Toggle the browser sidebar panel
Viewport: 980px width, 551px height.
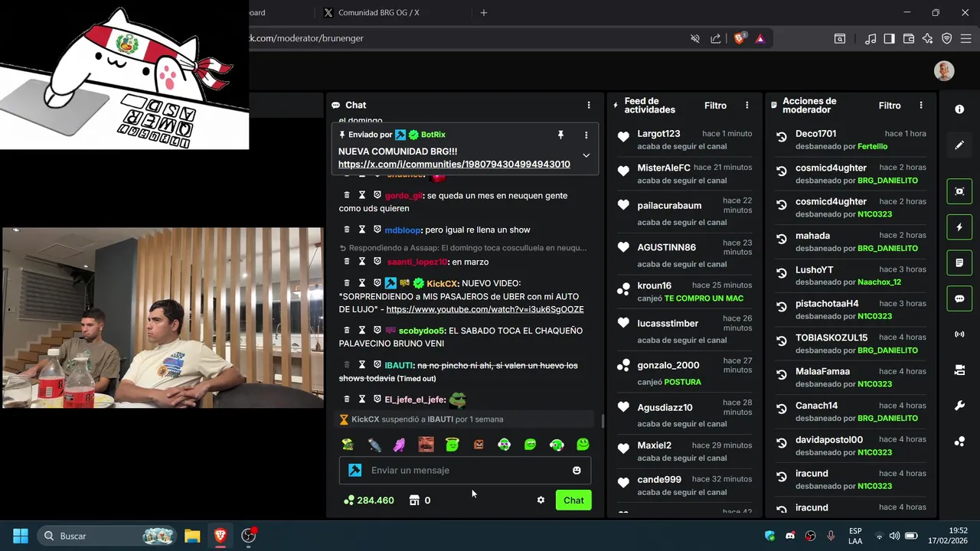889,38
